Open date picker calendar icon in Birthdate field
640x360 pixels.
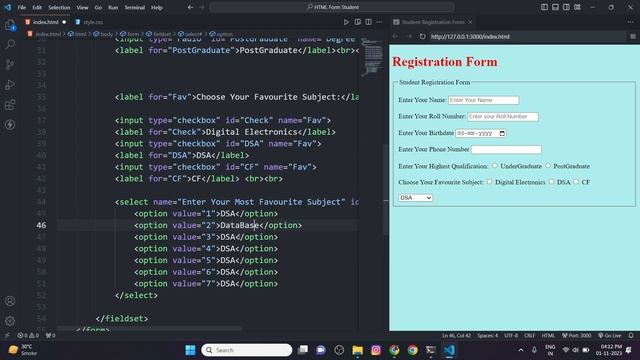pos(502,133)
